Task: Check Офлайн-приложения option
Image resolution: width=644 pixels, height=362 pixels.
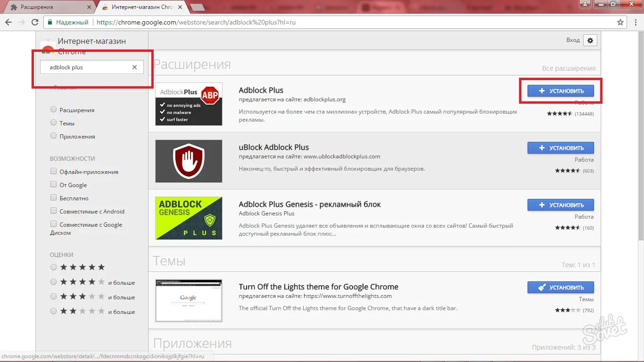Action: click(x=53, y=172)
